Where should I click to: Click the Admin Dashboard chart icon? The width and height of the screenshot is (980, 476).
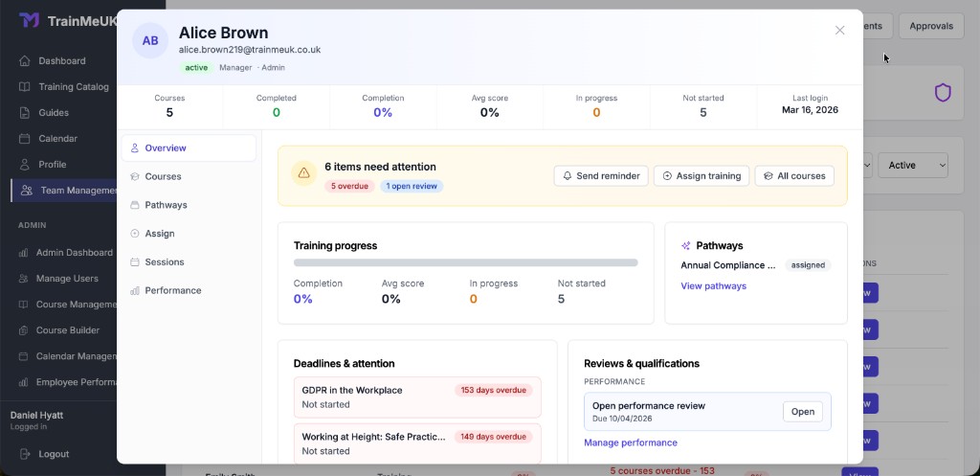coord(23,253)
